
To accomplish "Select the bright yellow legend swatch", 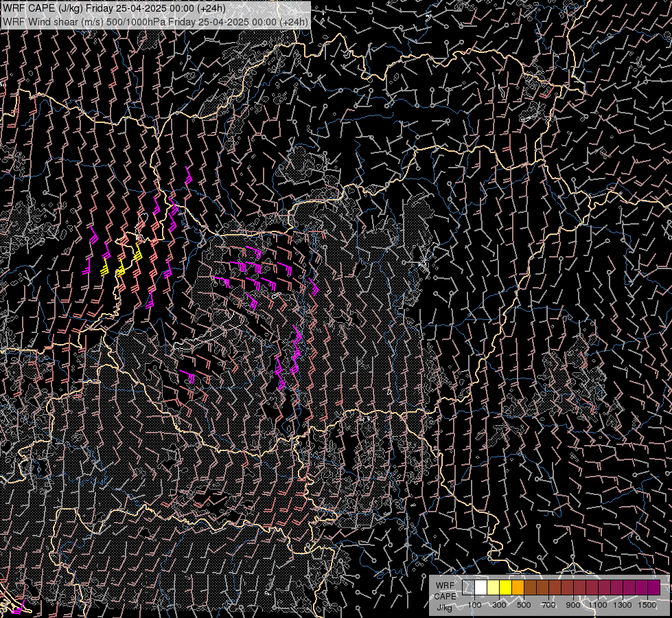I will [505, 587].
